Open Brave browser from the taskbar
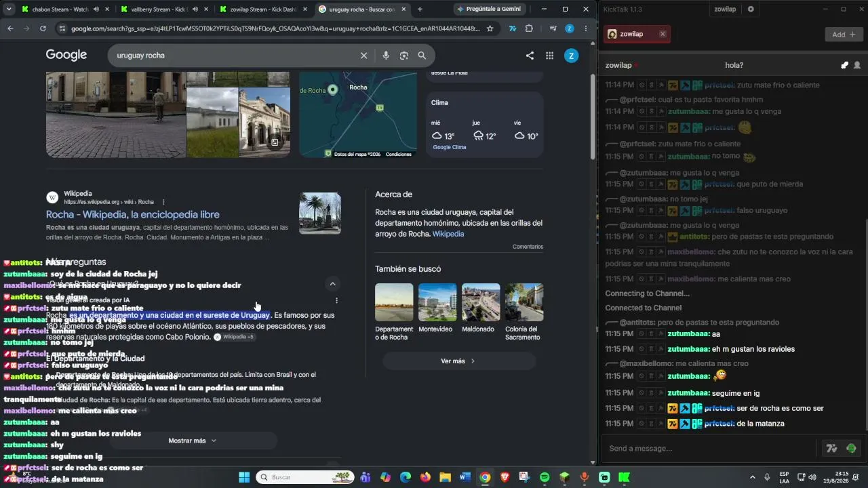The image size is (868, 488). pyautogui.click(x=505, y=477)
